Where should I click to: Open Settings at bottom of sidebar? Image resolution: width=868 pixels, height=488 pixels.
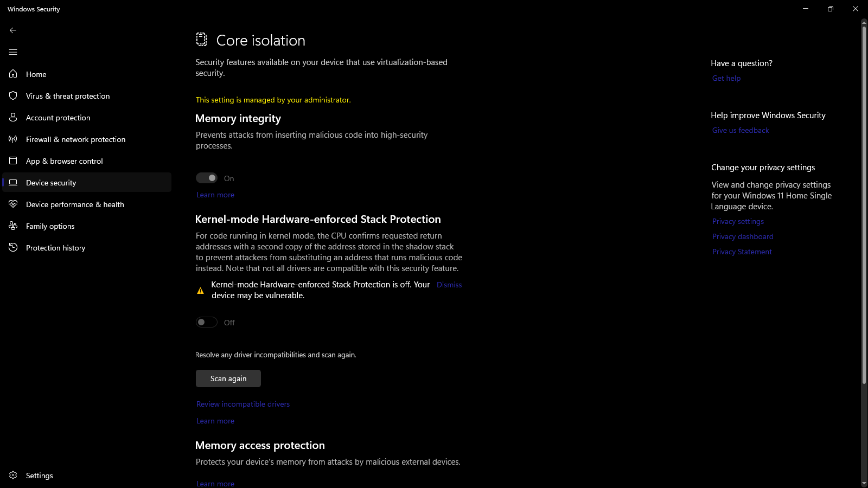point(87,475)
